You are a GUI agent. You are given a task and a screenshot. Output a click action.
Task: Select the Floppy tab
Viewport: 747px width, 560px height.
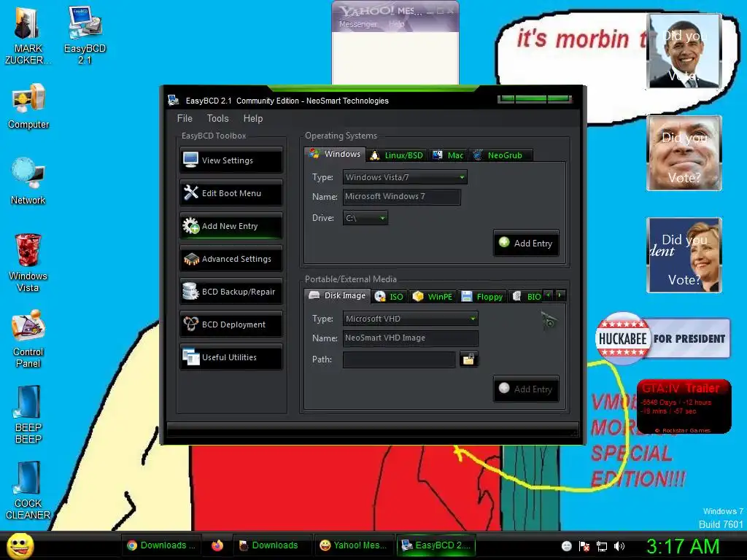point(482,297)
